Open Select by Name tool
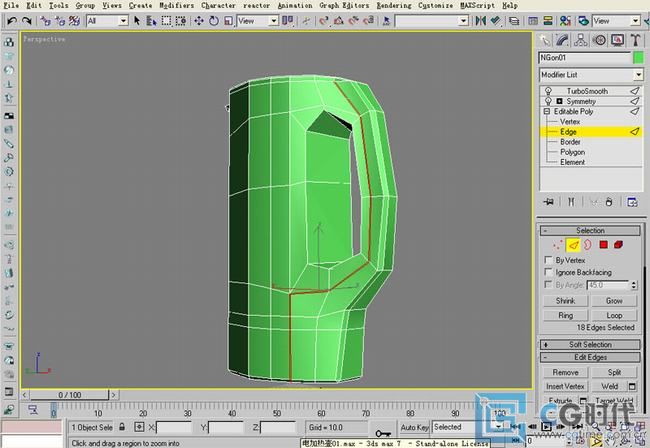650x448 pixels. pyautogui.click(x=151, y=21)
